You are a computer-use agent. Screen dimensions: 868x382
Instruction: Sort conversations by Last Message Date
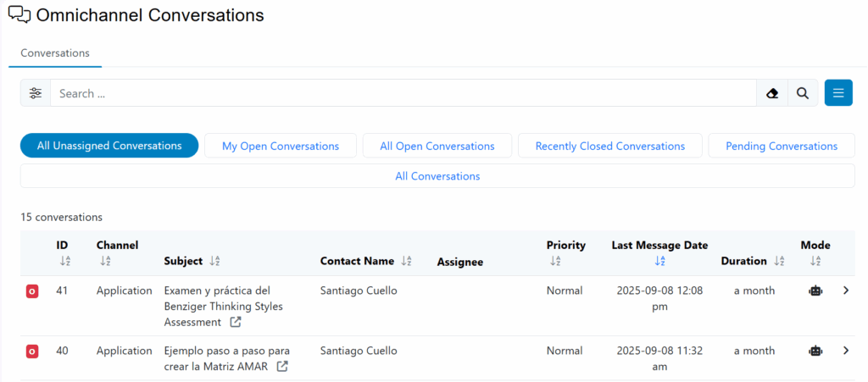tap(659, 261)
